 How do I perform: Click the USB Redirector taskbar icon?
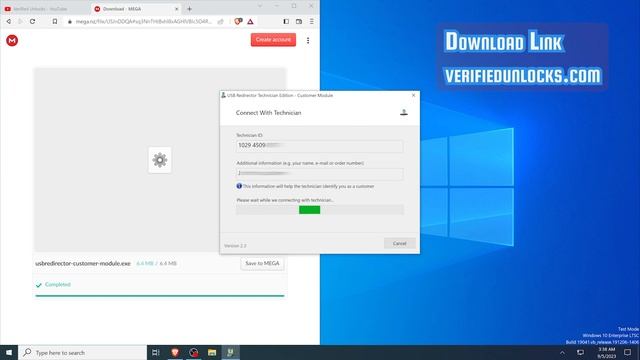(231, 352)
